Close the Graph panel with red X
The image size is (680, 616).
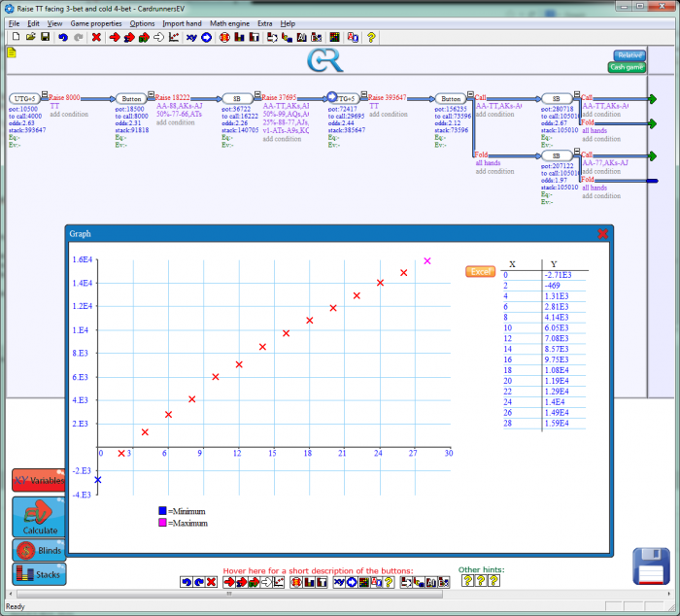pos(602,233)
